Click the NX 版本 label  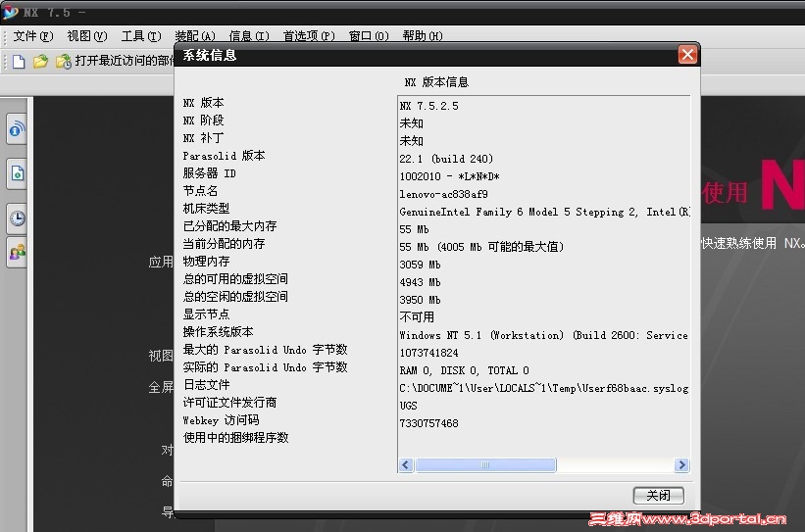tap(203, 103)
